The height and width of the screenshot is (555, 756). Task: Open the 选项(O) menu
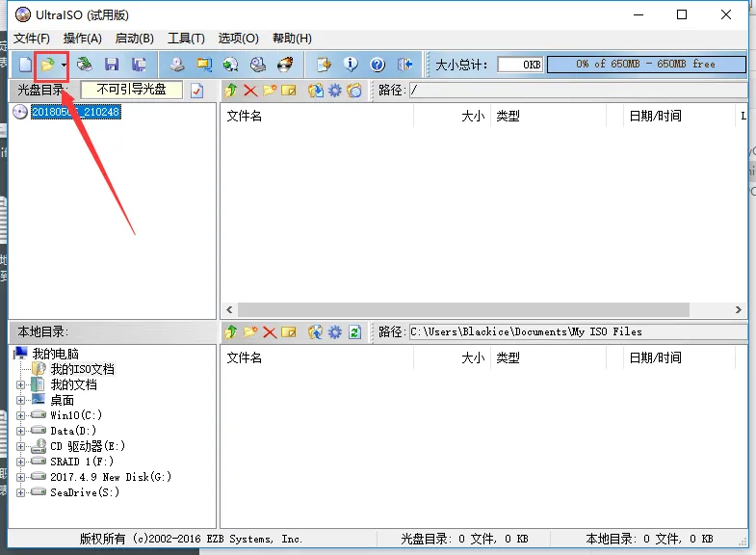pos(238,39)
